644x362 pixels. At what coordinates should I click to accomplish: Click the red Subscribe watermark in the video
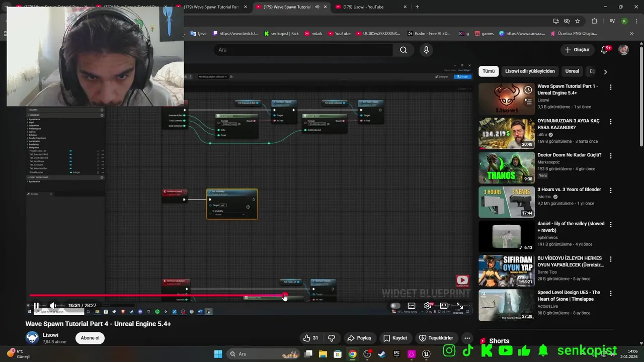[462, 281]
